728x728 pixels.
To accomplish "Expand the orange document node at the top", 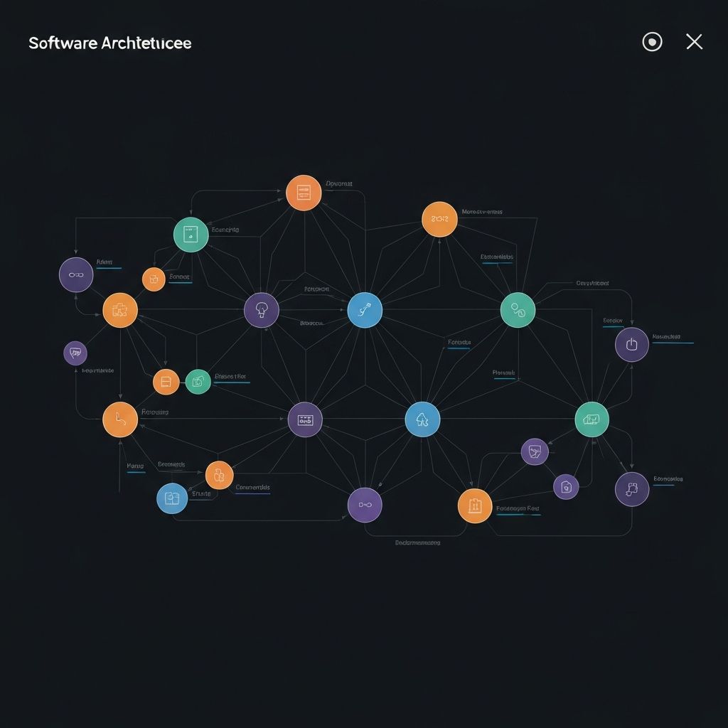I will pos(304,191).
